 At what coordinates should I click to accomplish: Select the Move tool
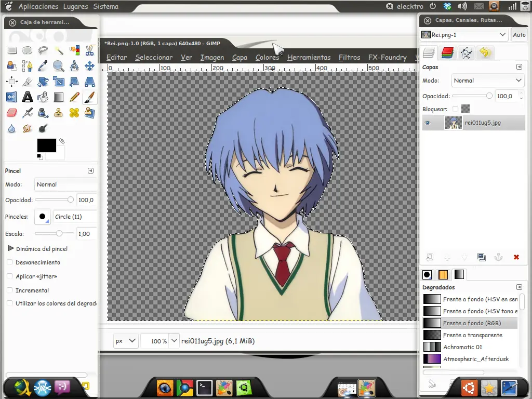pos(89,66)
